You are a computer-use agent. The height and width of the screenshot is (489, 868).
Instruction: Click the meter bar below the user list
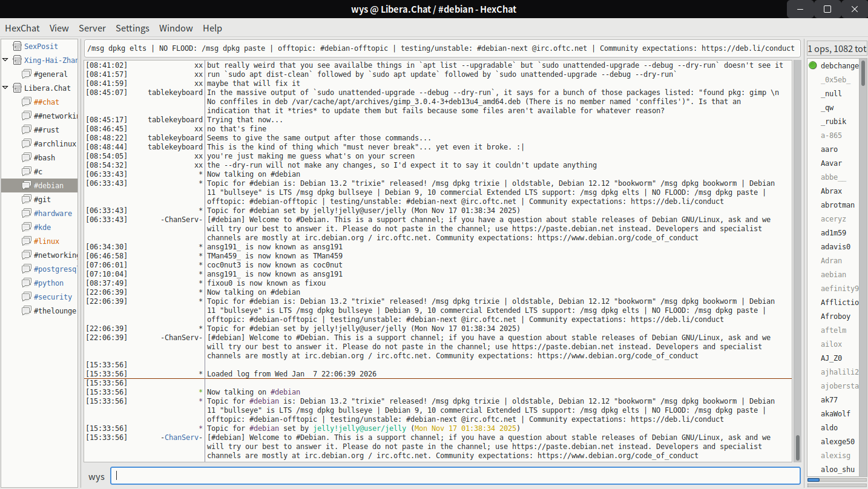(836, 480)
